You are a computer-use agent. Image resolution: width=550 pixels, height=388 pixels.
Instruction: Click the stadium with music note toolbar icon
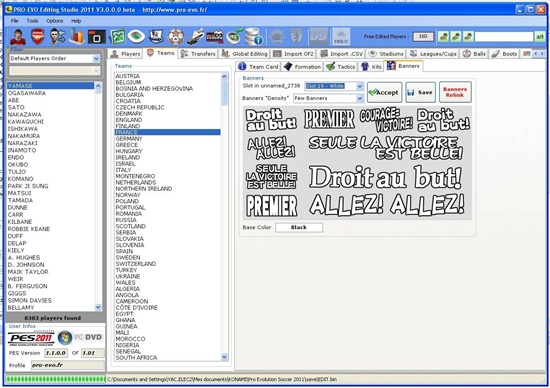[235, 36]
